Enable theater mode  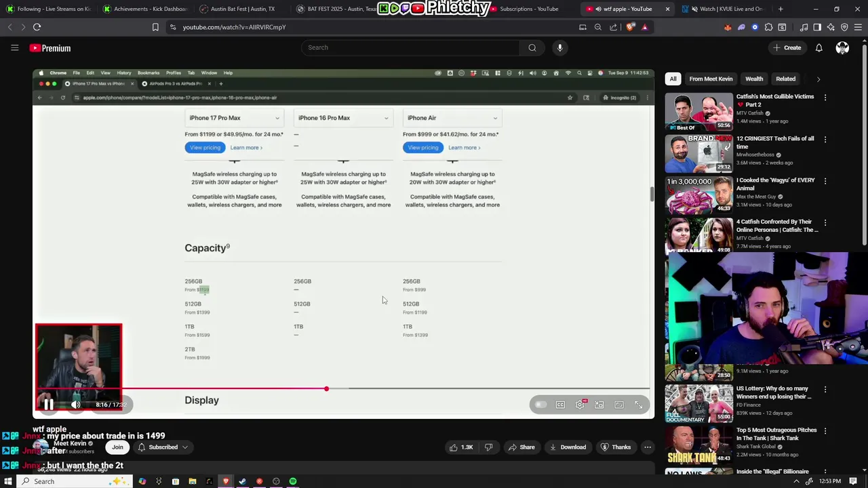pos(619,405)
